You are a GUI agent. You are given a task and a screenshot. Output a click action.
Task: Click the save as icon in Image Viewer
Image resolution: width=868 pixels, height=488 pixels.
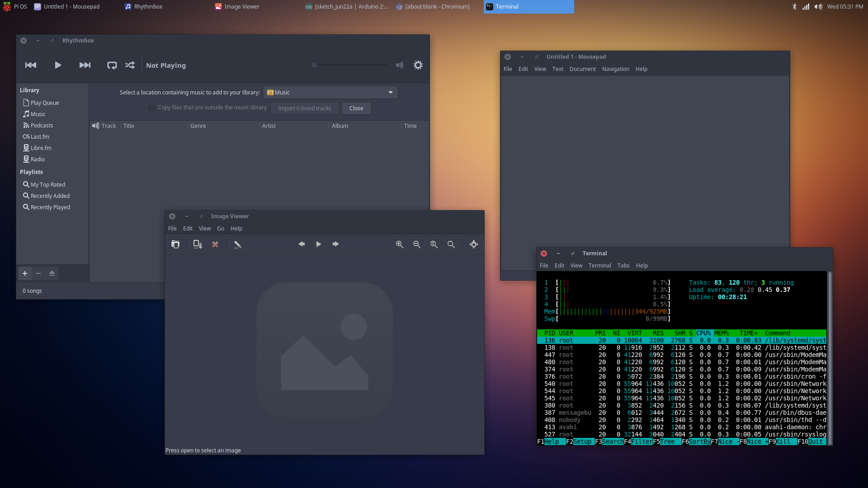point(198,244)
